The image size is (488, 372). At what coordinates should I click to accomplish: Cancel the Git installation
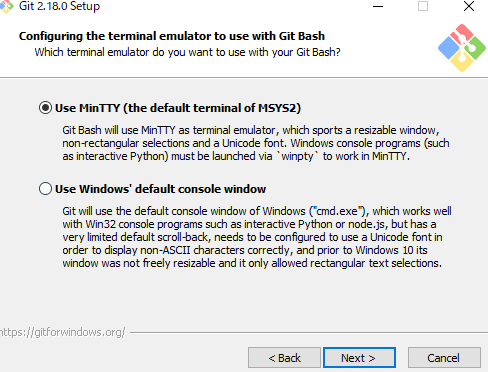click(x=444, y=358)
